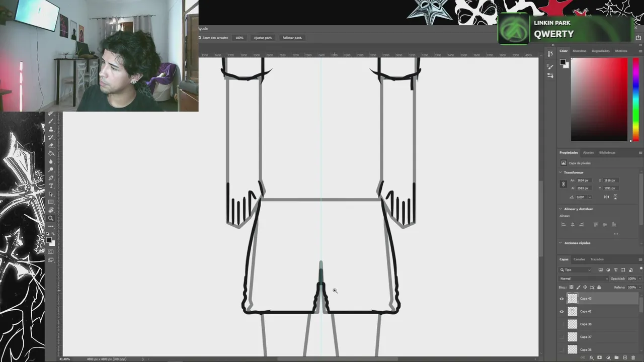Select the Hand tool
The height and width of the screenshot is (362, 644).
[x=51, y=210]
